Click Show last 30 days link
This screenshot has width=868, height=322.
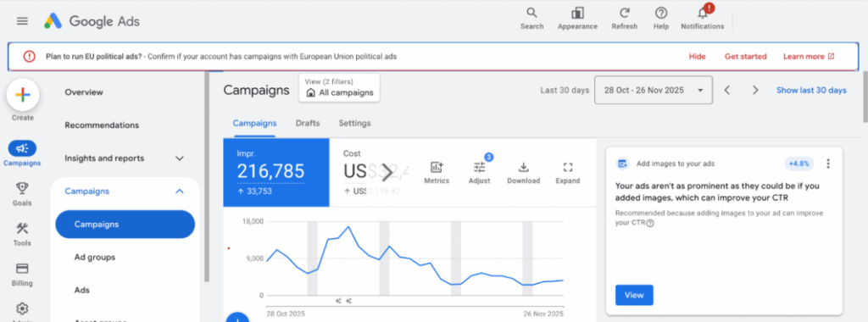[811, 90]
